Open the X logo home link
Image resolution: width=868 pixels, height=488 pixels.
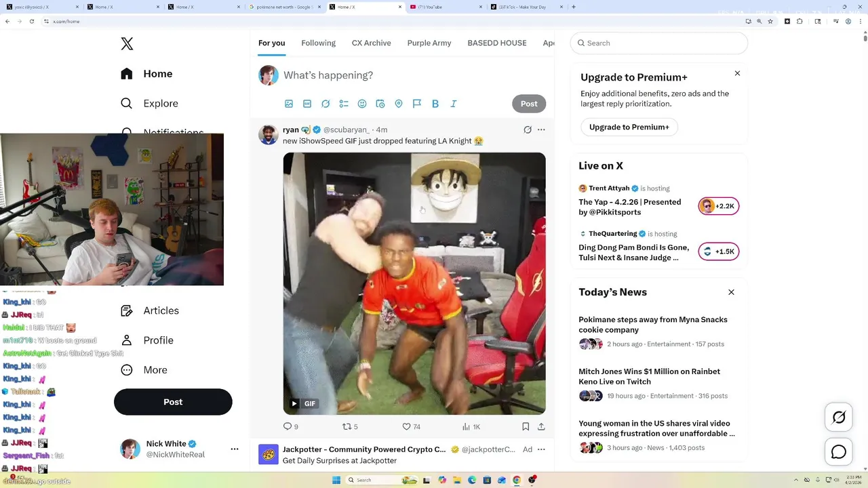coord(127,44)
